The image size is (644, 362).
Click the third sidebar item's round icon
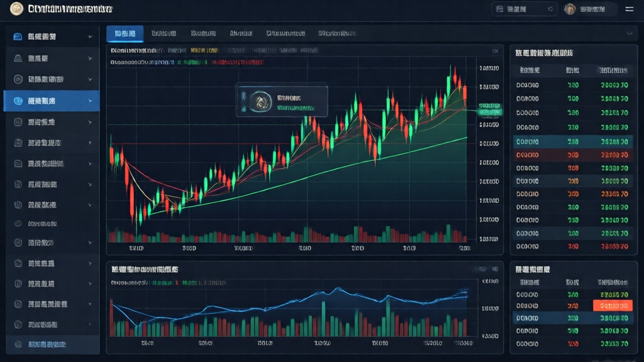coord(18,80)
